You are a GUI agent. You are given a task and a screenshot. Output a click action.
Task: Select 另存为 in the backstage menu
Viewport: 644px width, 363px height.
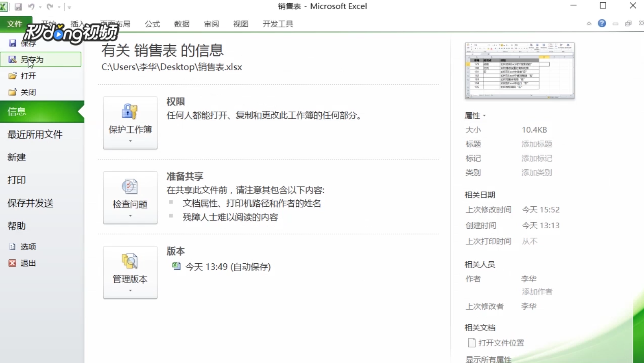(41, 59)
